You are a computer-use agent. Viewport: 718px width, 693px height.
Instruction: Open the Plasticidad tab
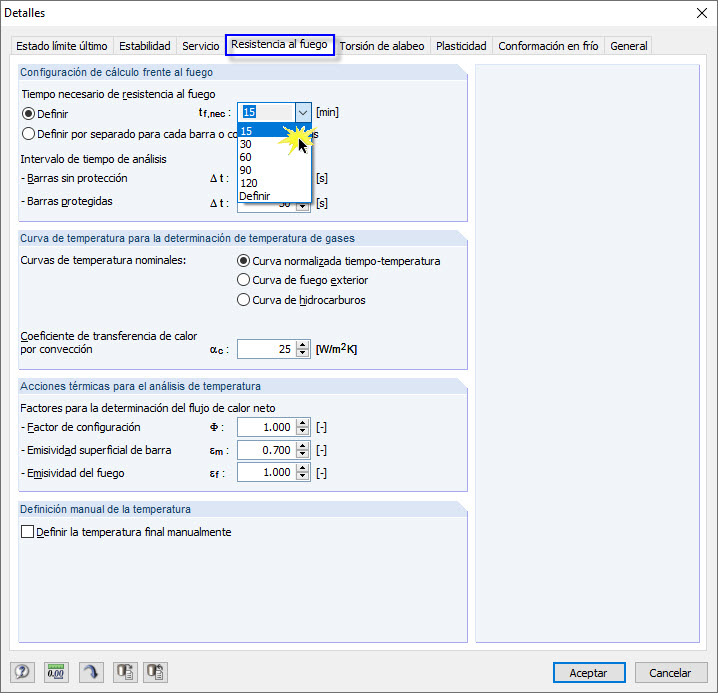tap(461, 46)
